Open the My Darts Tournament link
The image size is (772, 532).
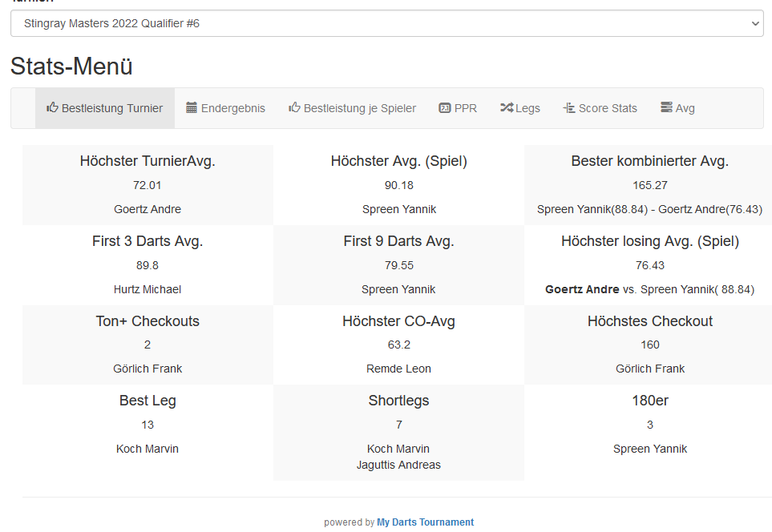tap(425, 522)
